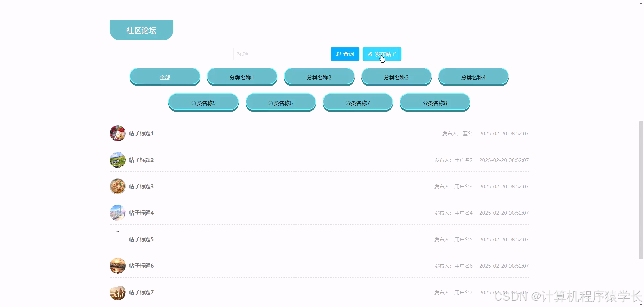Viewport: 644px width, 307px height.
Task: Click the 发布人：用户名2 author text
Action: pos(453,160)
